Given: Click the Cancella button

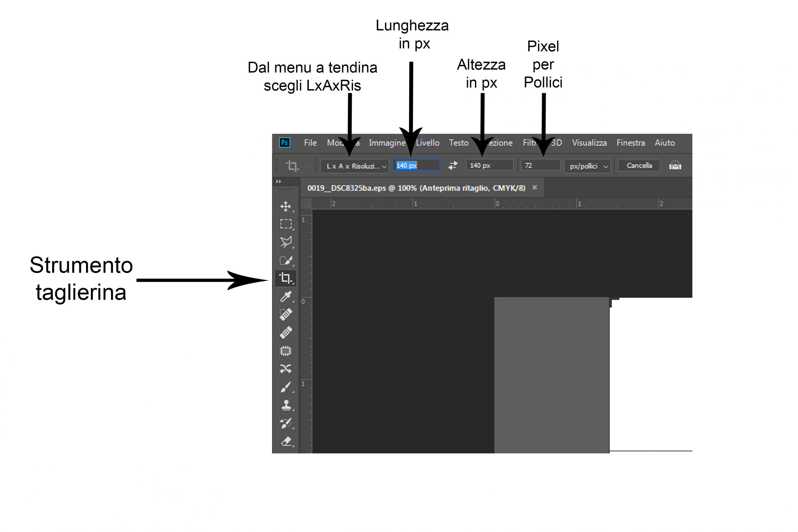Looking at the screenshot, I should click(639, 165).
